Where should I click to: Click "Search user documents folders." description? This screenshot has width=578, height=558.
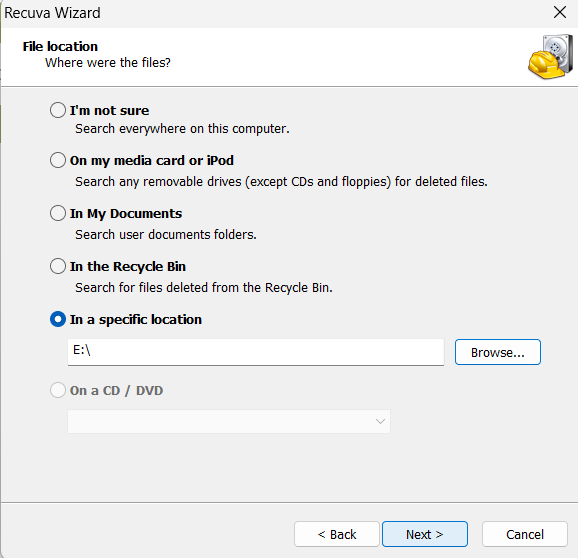[x=166, y=234]
